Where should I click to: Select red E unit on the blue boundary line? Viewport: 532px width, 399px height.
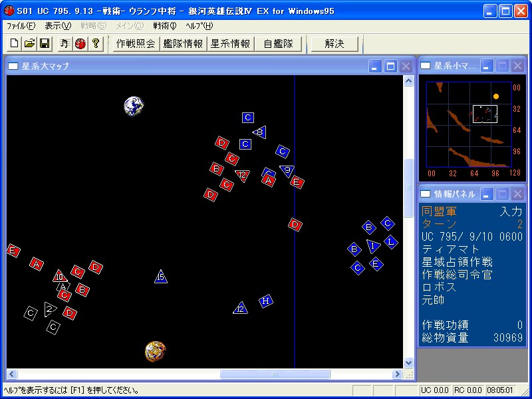297,182
